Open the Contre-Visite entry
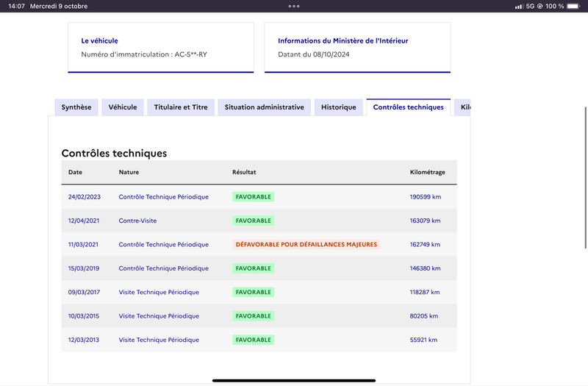 [x=137, y=221]
